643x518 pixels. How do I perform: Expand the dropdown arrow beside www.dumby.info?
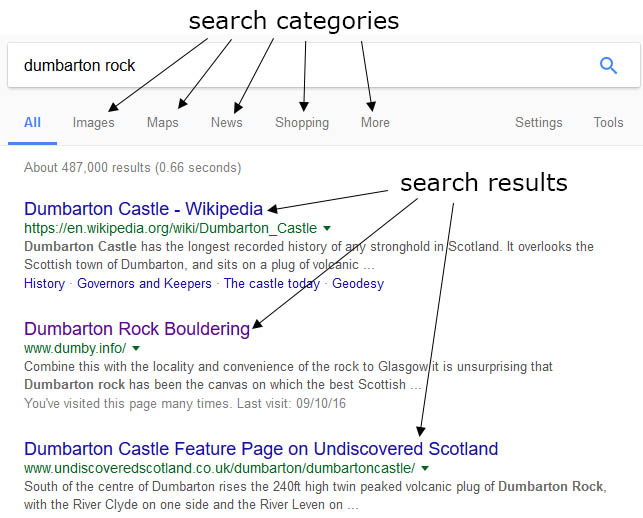click(x=136, y=349)
